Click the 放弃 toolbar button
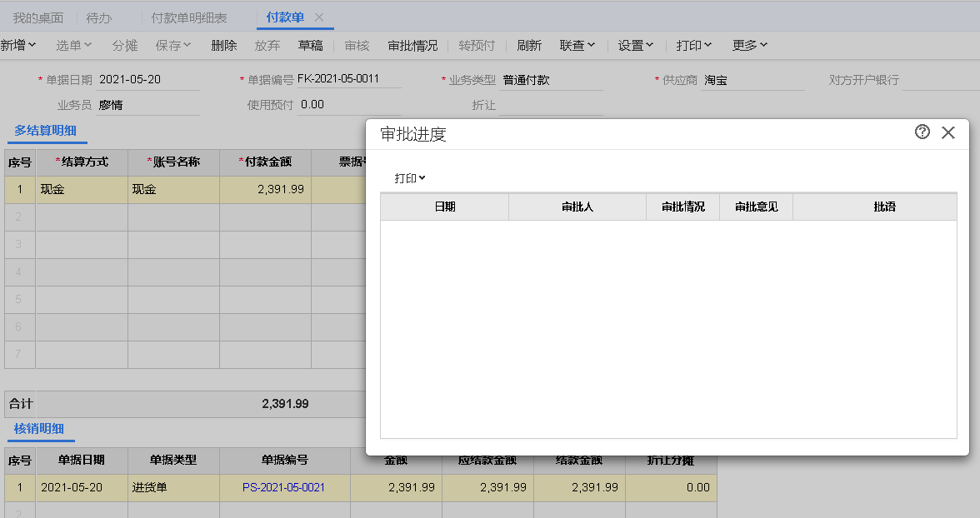This screenshot has height=518, width=980. click(x=267, y=45)
